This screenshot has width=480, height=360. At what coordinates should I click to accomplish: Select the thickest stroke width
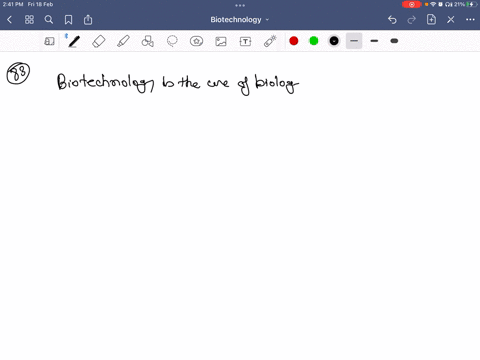[x=394, y=41]
